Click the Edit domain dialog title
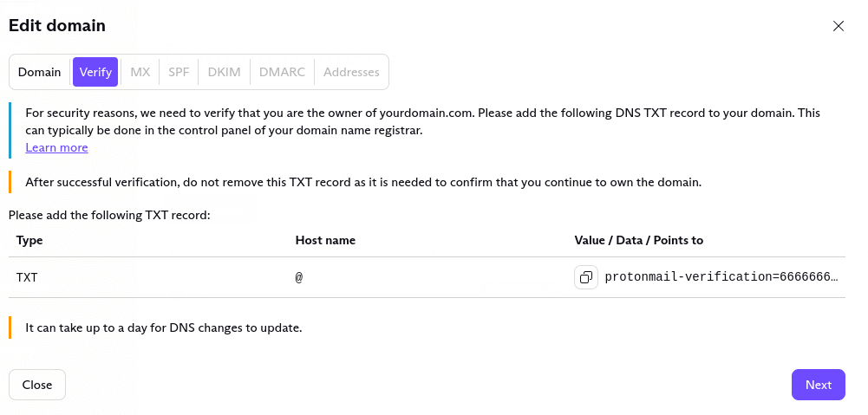 [x=57, y=26]
